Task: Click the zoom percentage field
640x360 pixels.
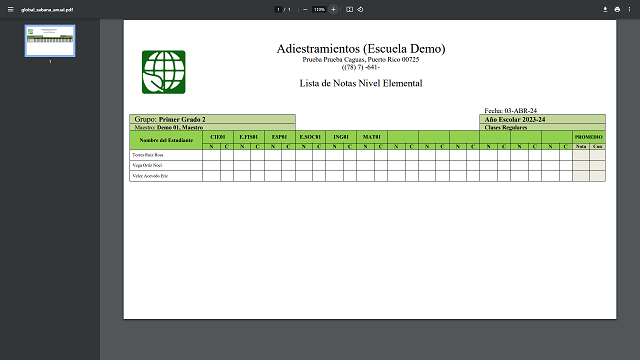Action: tap(319, 9)
